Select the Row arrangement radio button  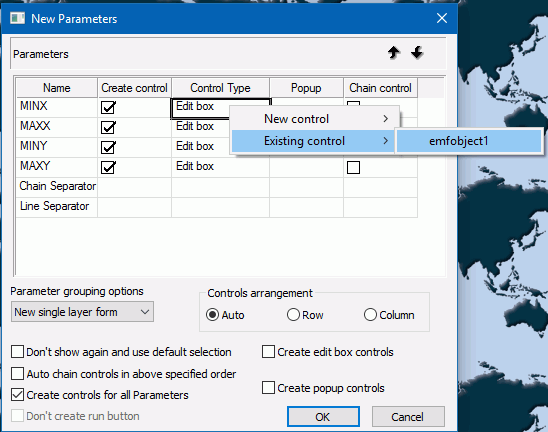[293, 315]
